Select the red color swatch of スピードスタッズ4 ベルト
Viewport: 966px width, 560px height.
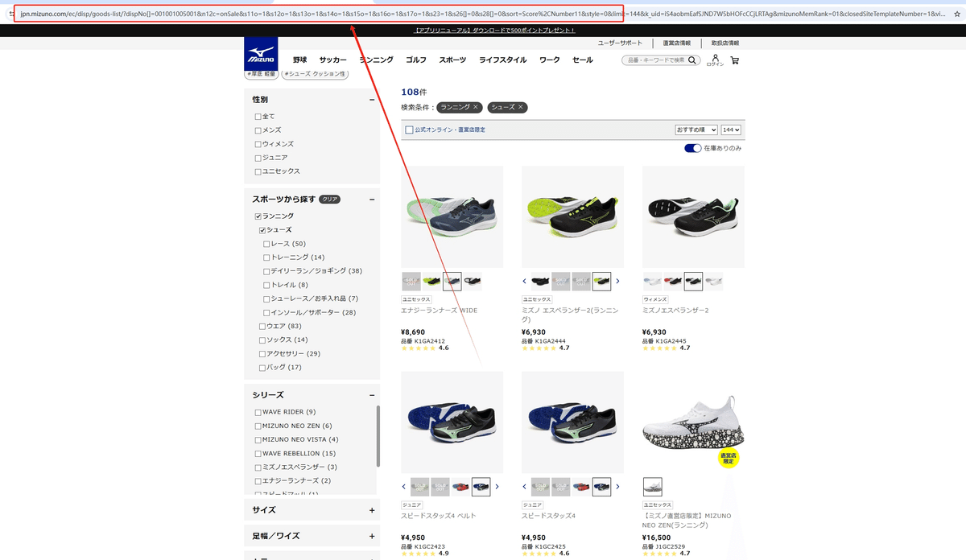click(x=460, y=486)
